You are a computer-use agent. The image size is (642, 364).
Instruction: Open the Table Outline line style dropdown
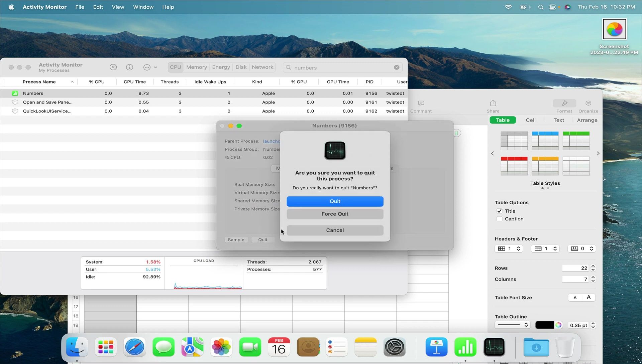point(512,325)
